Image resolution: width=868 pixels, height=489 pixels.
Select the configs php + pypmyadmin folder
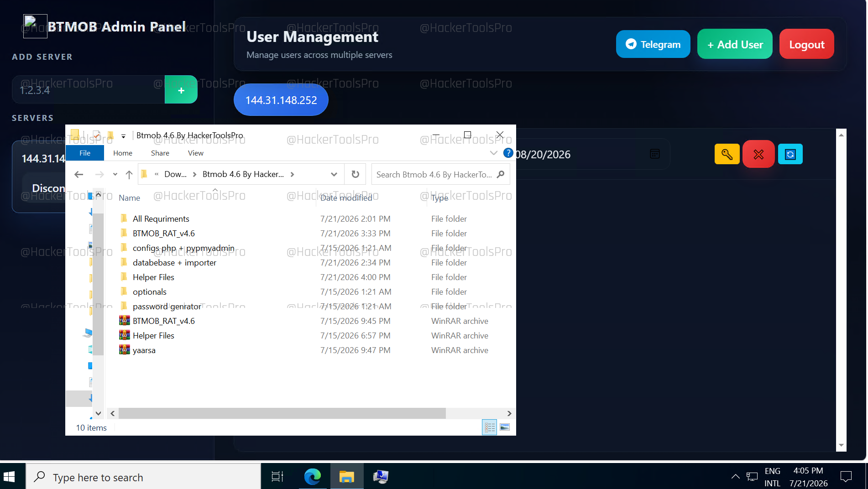[183, 248]
